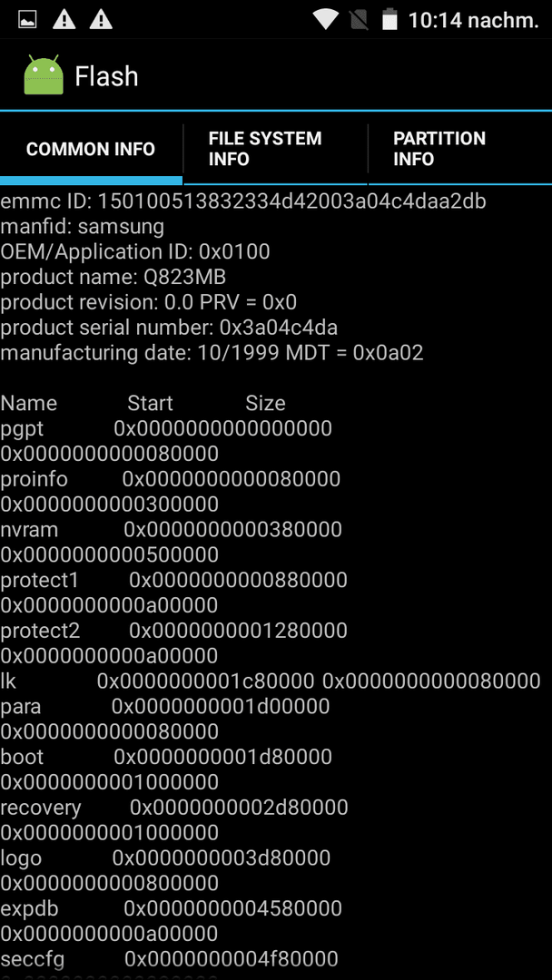Select the Common Info tab
The width and height of the screenshot is (552, 980).
(x=91, y=149)
